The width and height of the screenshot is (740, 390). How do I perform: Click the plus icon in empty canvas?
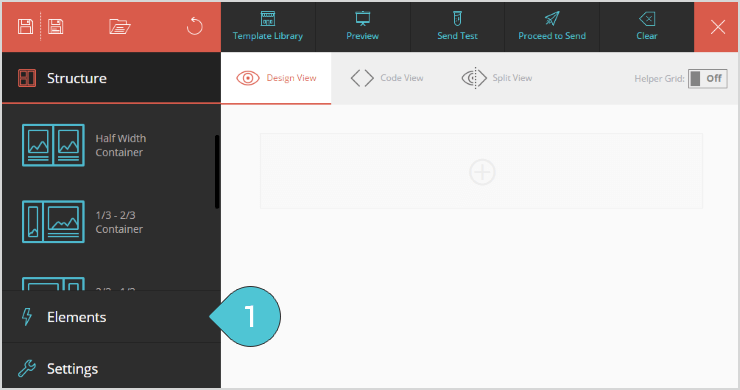(x=482, y=172)
